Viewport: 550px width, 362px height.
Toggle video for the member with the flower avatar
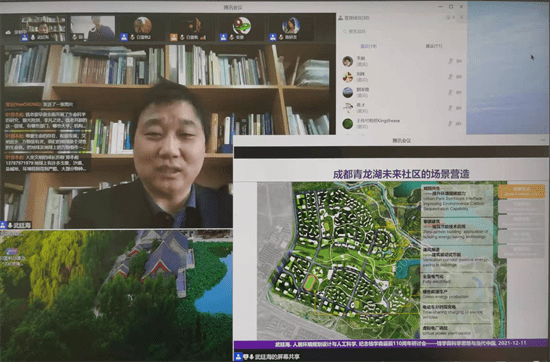[459, 76]
